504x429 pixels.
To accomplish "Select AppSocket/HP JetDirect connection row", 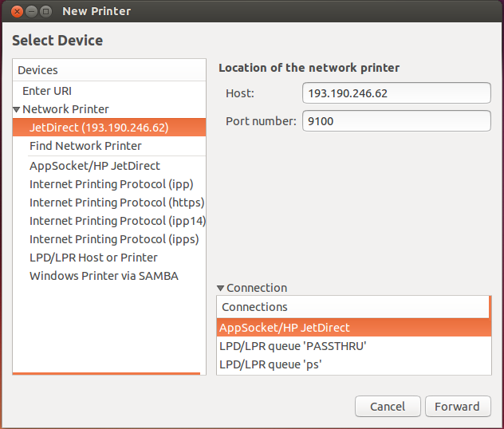I will [x=353, y=328].
